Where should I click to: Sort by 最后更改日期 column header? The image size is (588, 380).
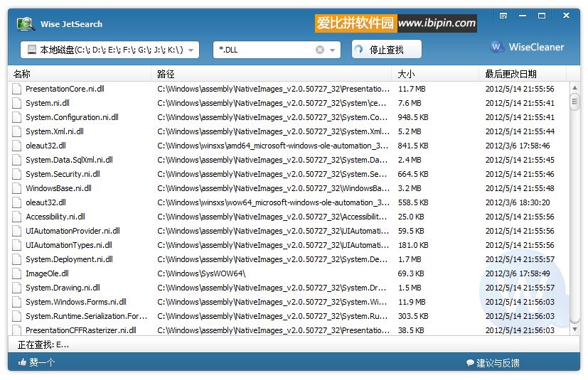tap(523, 74)
